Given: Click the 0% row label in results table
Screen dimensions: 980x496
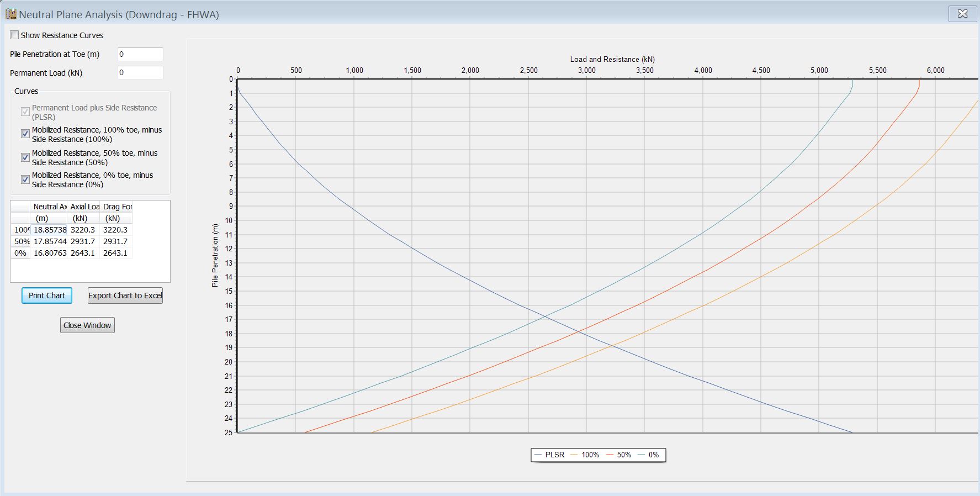Looking at the screenshot, I should point(20,253).
